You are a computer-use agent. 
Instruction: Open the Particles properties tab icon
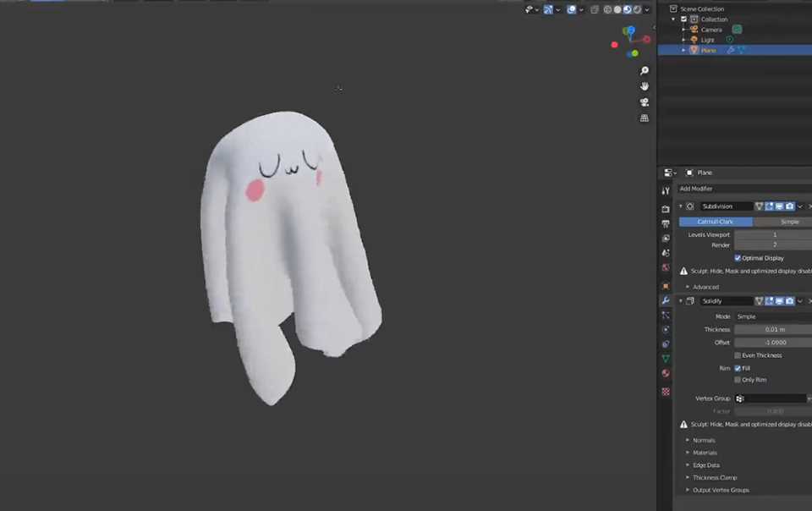(666, 315)
